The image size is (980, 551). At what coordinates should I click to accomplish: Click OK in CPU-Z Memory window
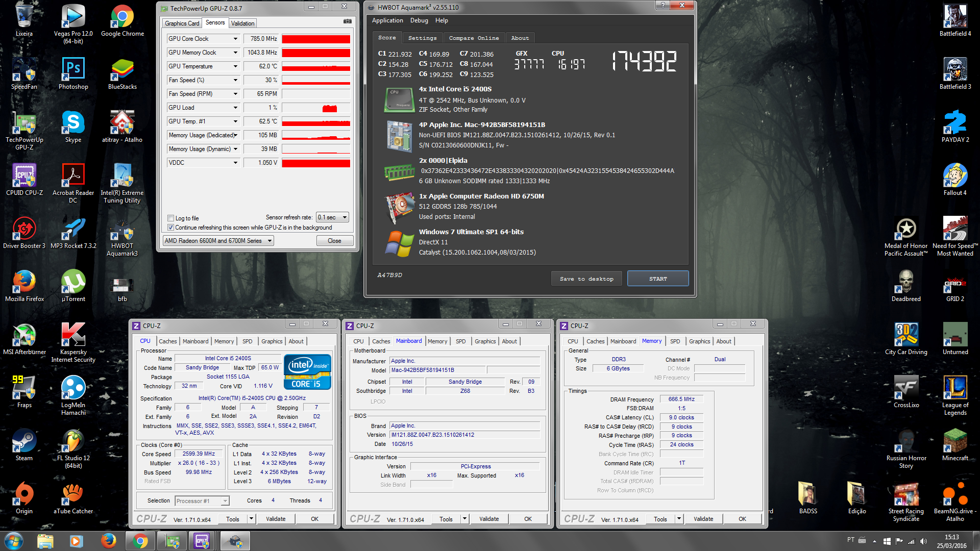point(742,519)
